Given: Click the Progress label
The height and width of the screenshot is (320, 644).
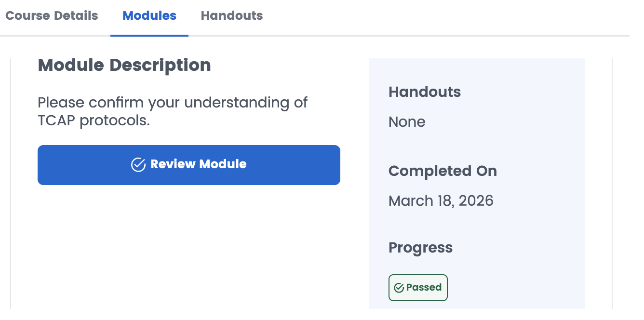Looking at the screenshot, I should (420, 248).
